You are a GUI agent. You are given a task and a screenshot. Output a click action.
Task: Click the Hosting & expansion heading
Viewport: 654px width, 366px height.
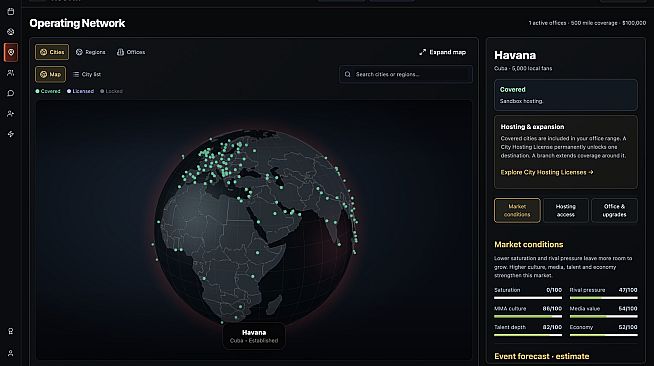pos(532,127)
